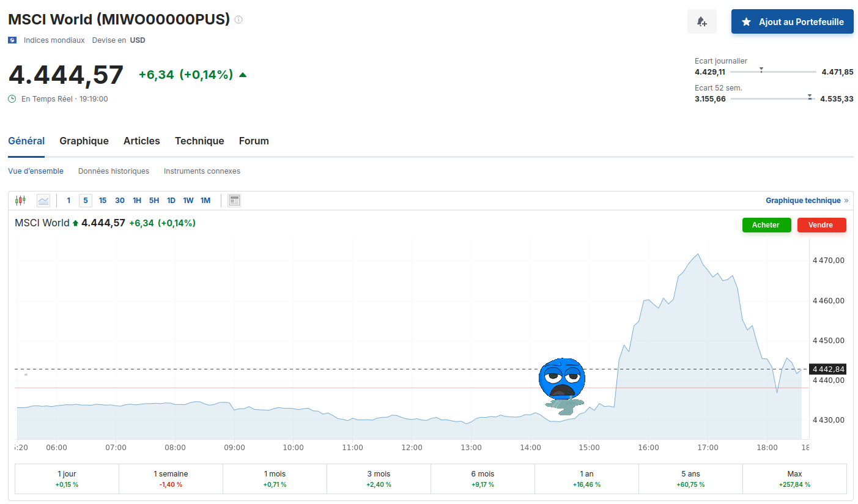Click the Indices mondiaux link
The image size is (858, 504).
[x=54, y=40]
